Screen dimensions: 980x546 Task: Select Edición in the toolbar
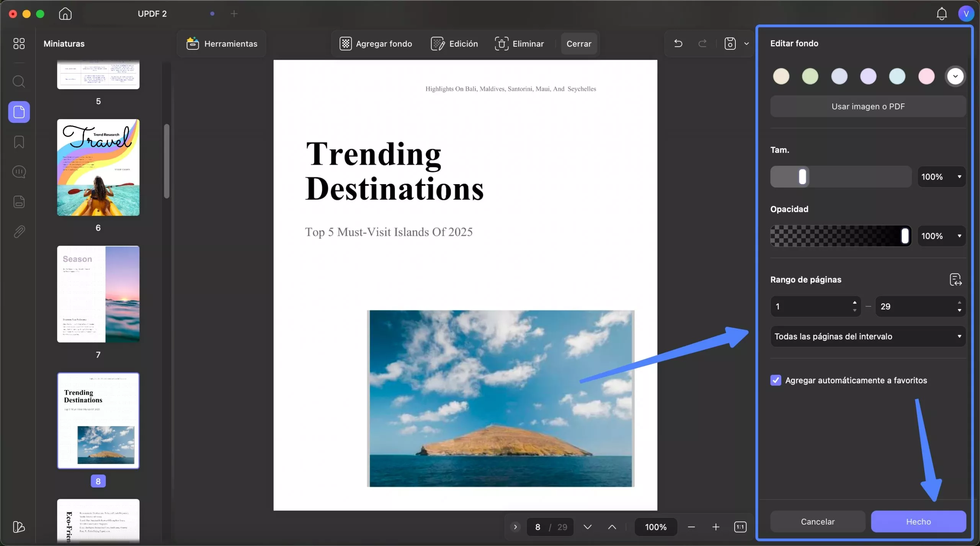454,44
